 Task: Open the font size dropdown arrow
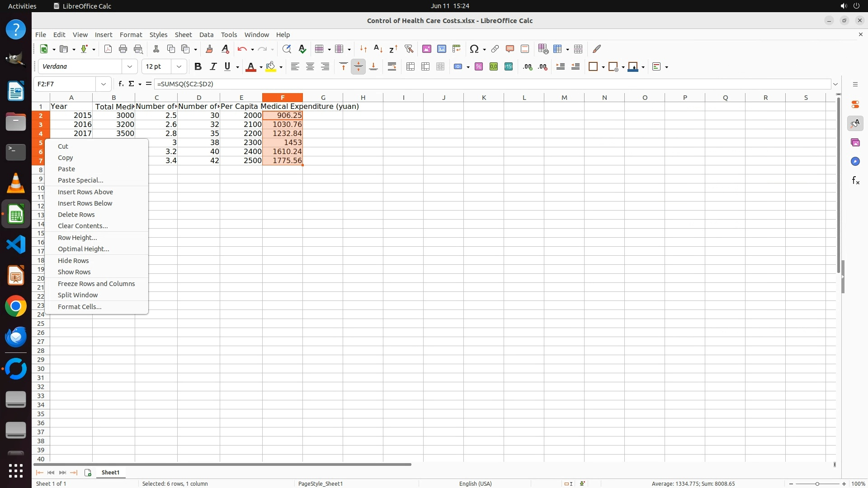click(x=179, y=66)
